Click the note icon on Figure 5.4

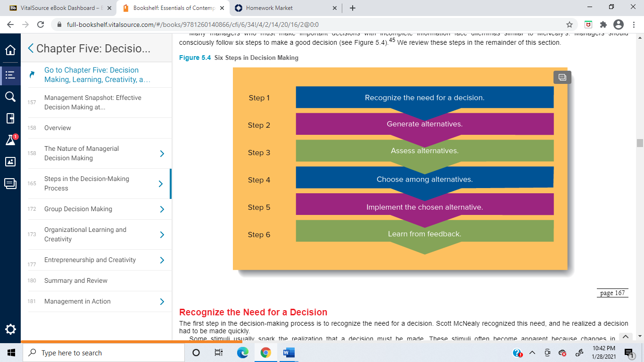[562, 78]
